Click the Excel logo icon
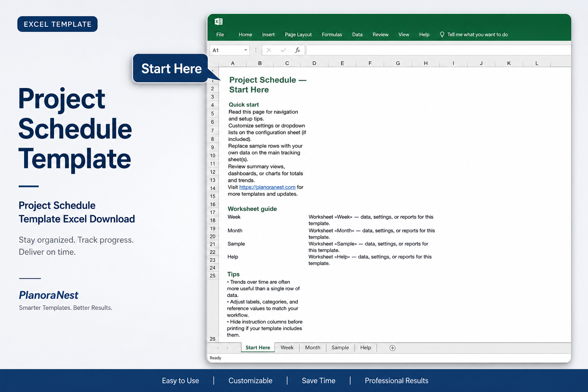 click(219, 21)
